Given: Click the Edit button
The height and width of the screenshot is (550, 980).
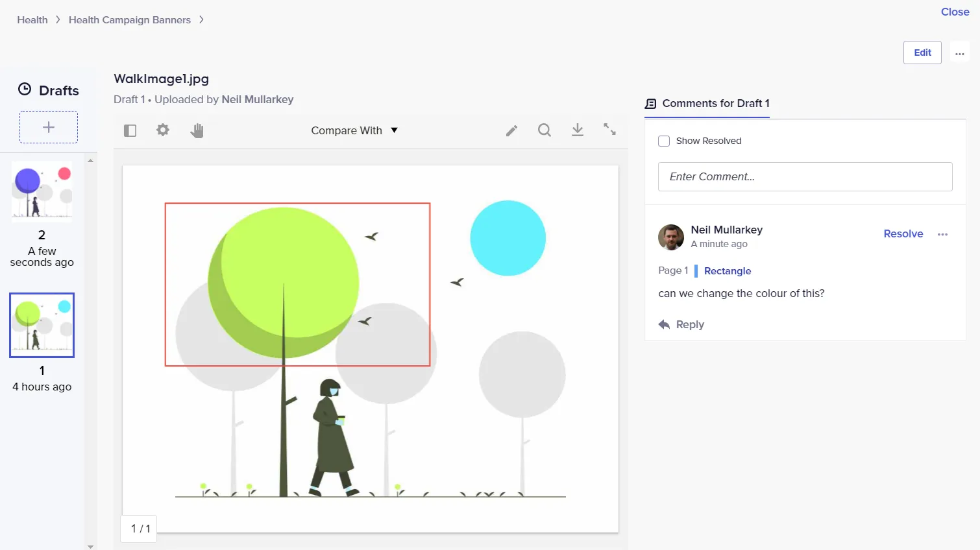Looking at the screenshot, I should pyautogui.click(x=922, y=53).
